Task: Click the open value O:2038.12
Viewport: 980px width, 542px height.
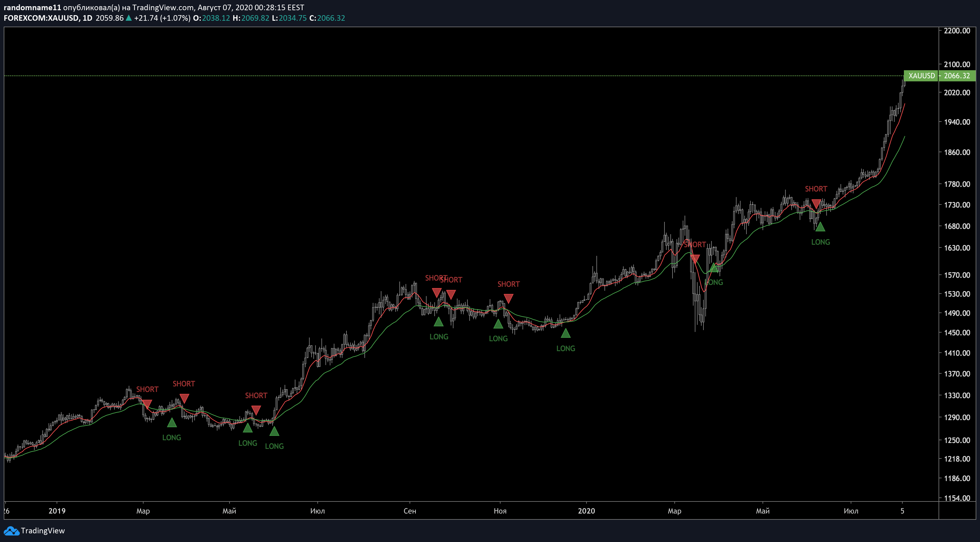Action: 212,18
